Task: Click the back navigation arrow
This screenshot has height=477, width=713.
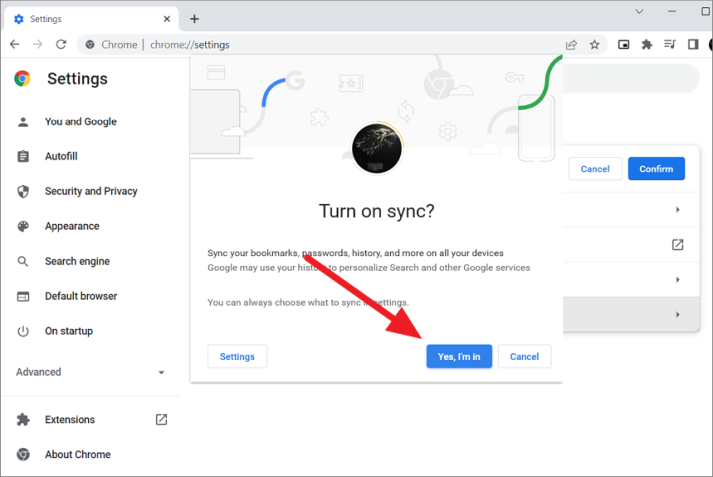Action: coord(15,44)
